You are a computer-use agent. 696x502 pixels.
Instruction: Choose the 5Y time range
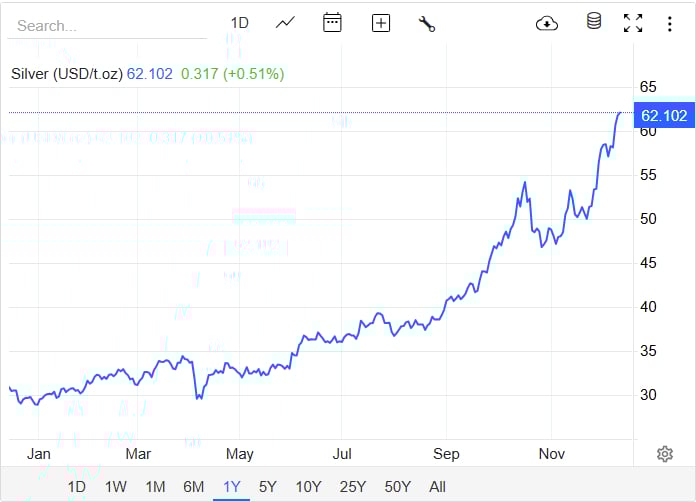(x=267, y=487)
